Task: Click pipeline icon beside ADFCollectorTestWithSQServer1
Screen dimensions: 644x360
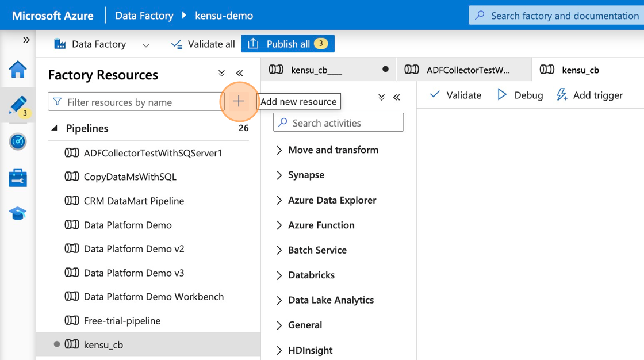Action: coord(72,153)
